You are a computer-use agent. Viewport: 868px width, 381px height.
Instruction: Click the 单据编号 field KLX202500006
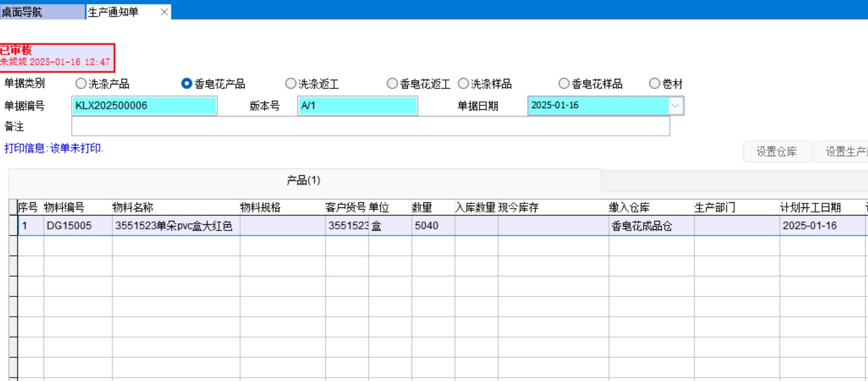coord(144,105)
